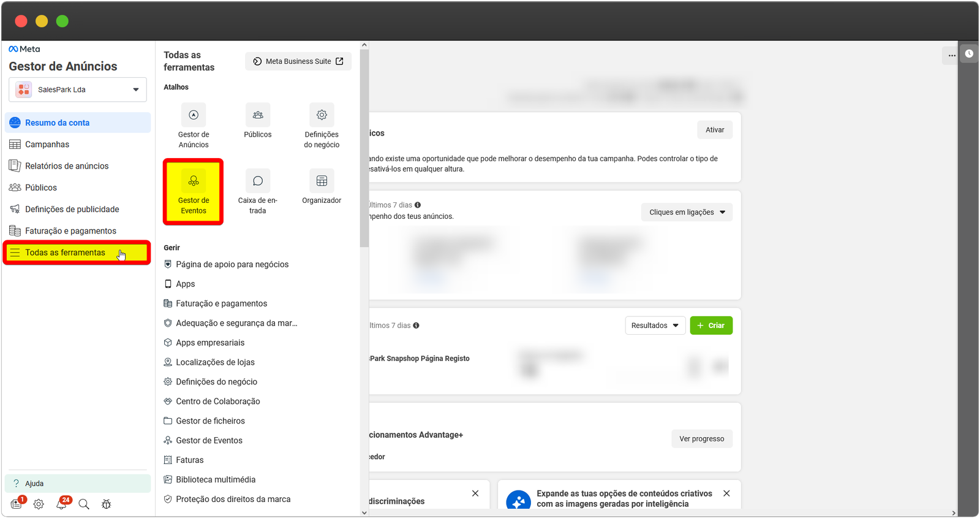The height and width of the screenshot is (518, 980).
Task: Open the Gestor de Eventos shortcut icon
Action: pyautogui.click(x=194, y=181)
